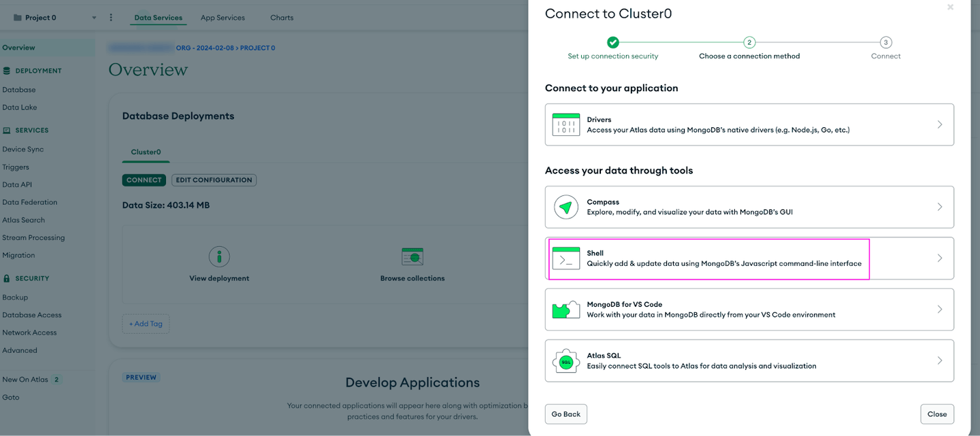Click the green CONNECT button
Image resolution: width=980 pixels, height=436 pixels.
144,180
